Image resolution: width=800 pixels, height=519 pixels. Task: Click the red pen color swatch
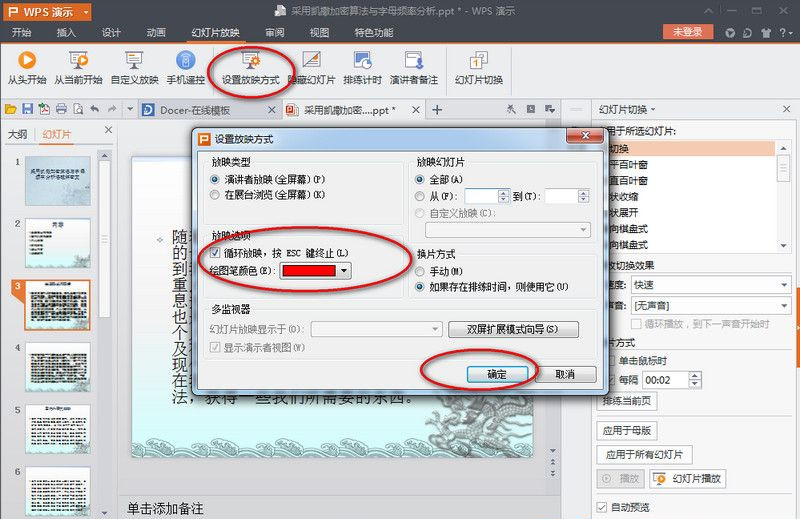coord(308,270)
